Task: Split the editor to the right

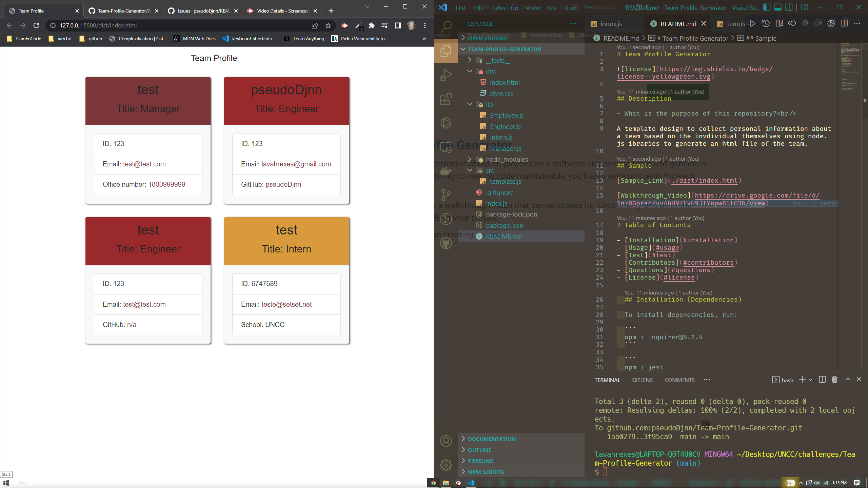Action: [x=844, y=23]
